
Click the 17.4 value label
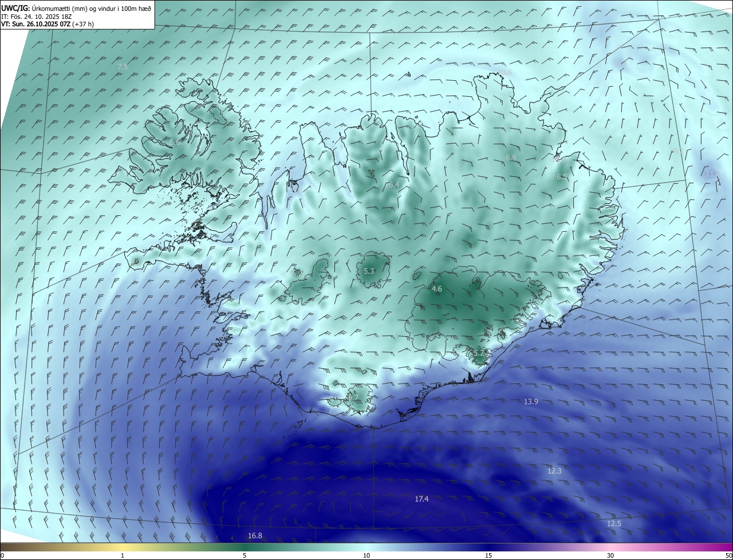[421, 499]
